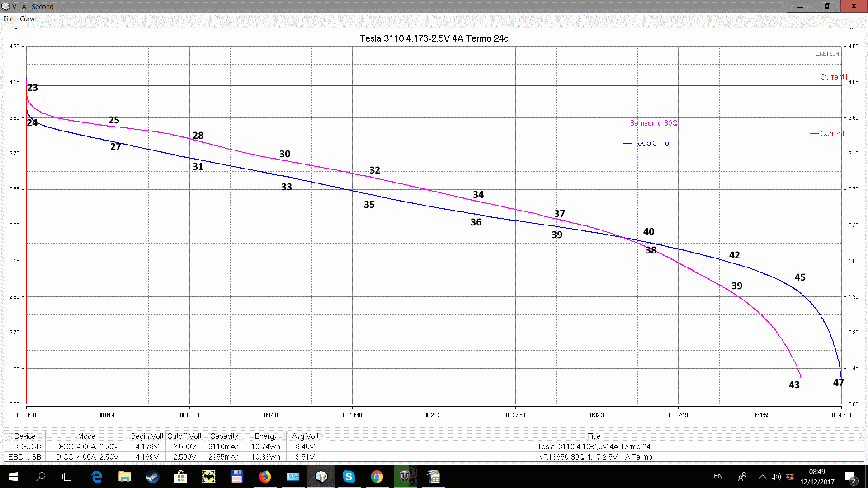Launch Steam from taskbar
868x488 pixels.
click(152, 477)
